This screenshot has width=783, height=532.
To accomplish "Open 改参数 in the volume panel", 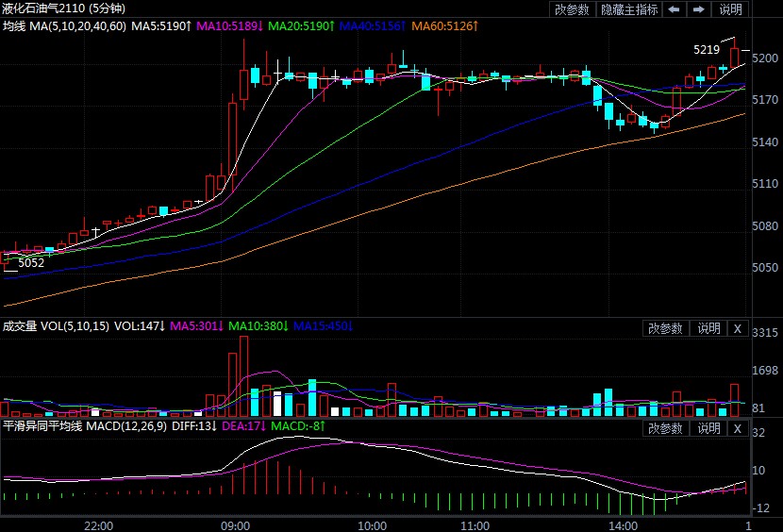I will (665, 328).
